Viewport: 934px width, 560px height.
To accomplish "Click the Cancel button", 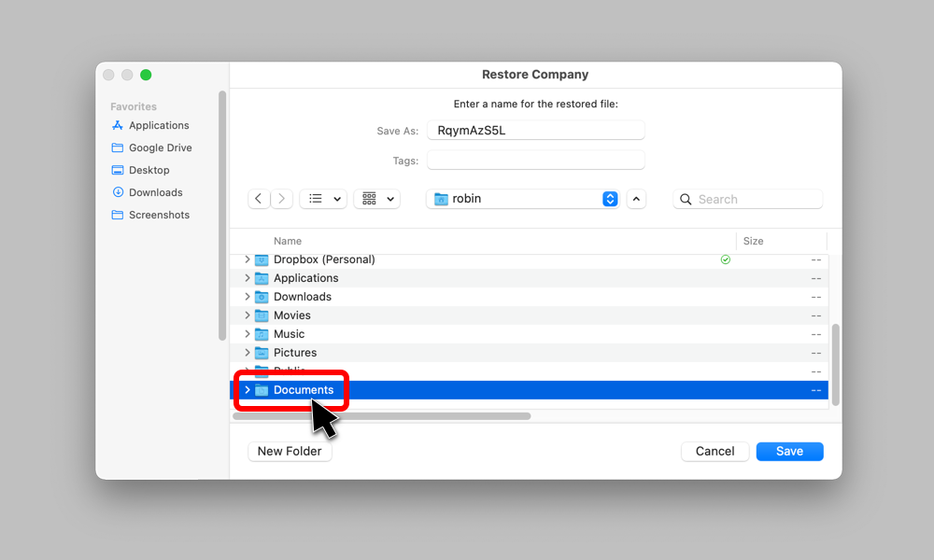I will (x=715, y=451).
